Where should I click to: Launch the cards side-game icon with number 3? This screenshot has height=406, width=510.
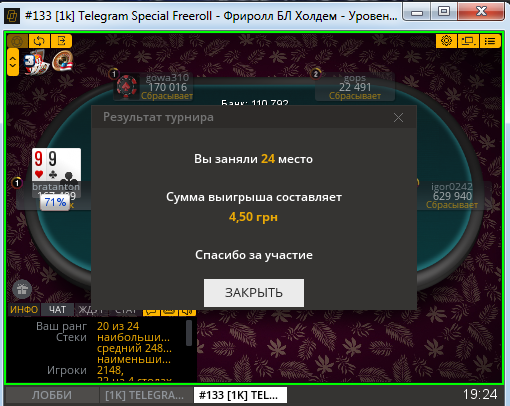(36, 62)
